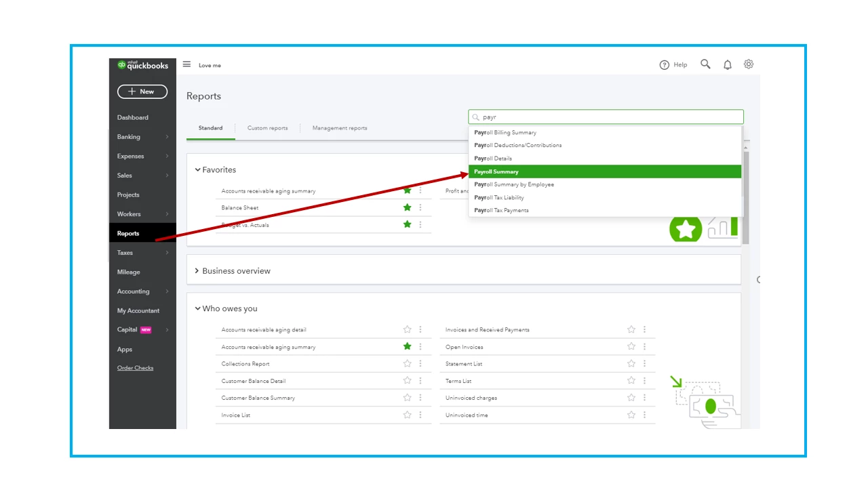Viewport: 868px width, 488px height.
Task: Click the search magnifier icon in header
Action: pos(705,64)
